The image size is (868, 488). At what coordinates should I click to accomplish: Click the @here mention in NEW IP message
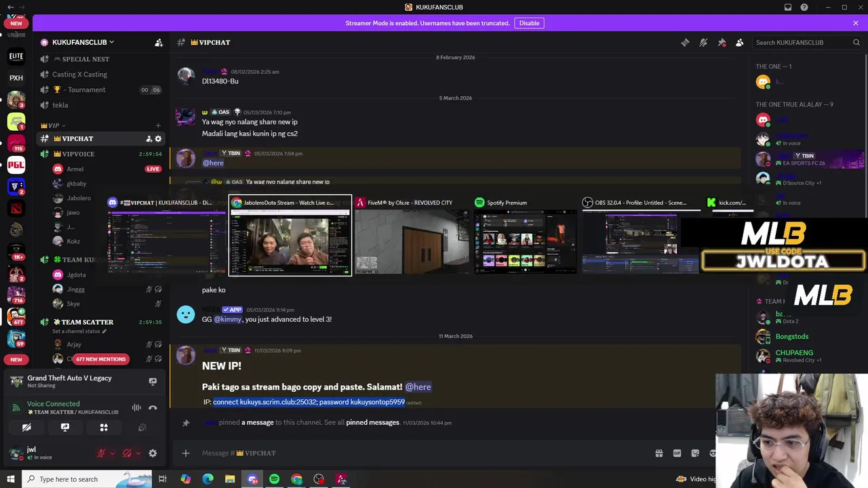[x=418, y=387]
